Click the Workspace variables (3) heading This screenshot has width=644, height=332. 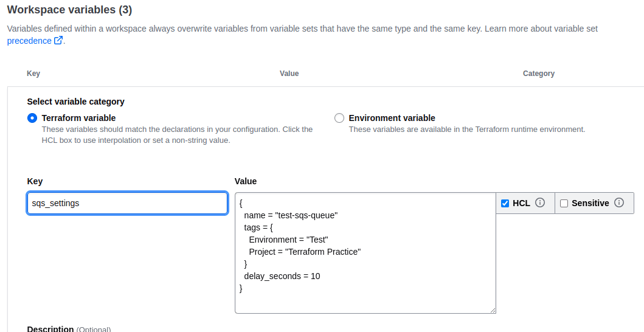[69, 10]
